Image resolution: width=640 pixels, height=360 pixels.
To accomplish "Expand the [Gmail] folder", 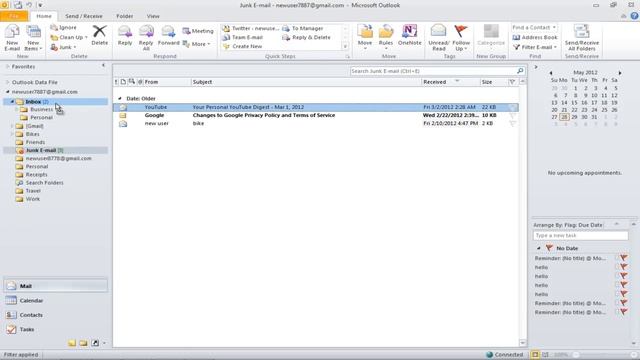I will (x=12, y=126).
